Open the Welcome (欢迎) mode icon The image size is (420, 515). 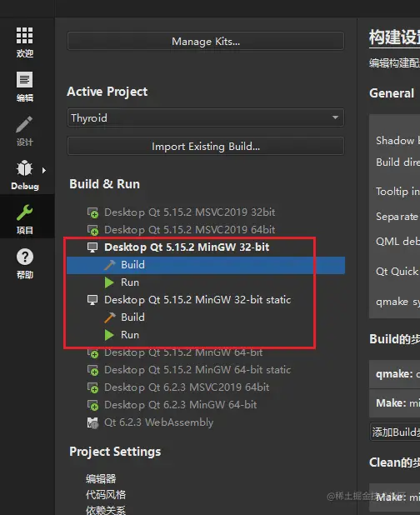[x=25, y=36]
